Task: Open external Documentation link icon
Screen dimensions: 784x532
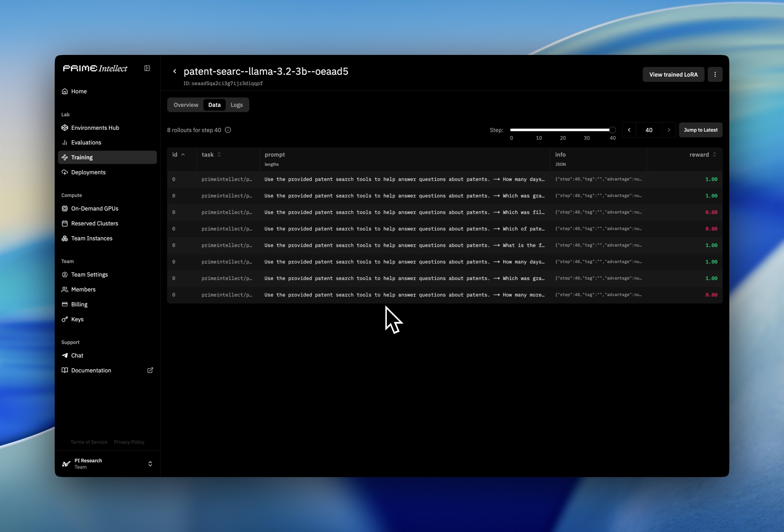Action: click(x=150, y=370)
